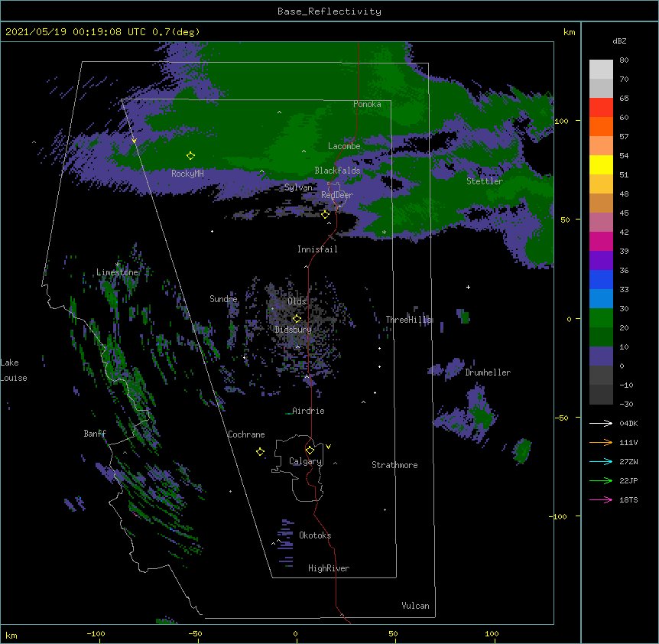Select the yellow 54 dBZ color swatch
This screenshot has height=644, width=659.
pyautogui.click(x=601, y=165)
